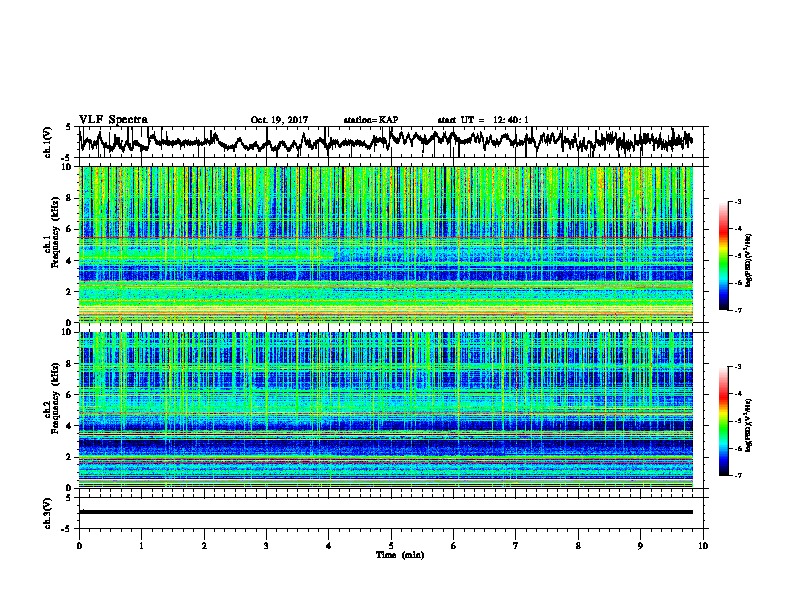Image resolution: width=792 pixels, height=612 pixels.
Task: Select the "Time (min)" axis title
Action: (x=400, y=555)
